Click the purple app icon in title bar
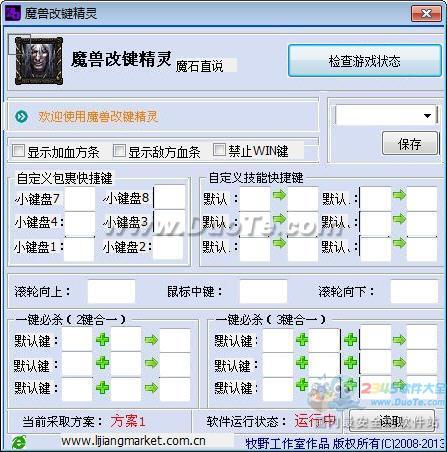 click(x=13, y=13)
